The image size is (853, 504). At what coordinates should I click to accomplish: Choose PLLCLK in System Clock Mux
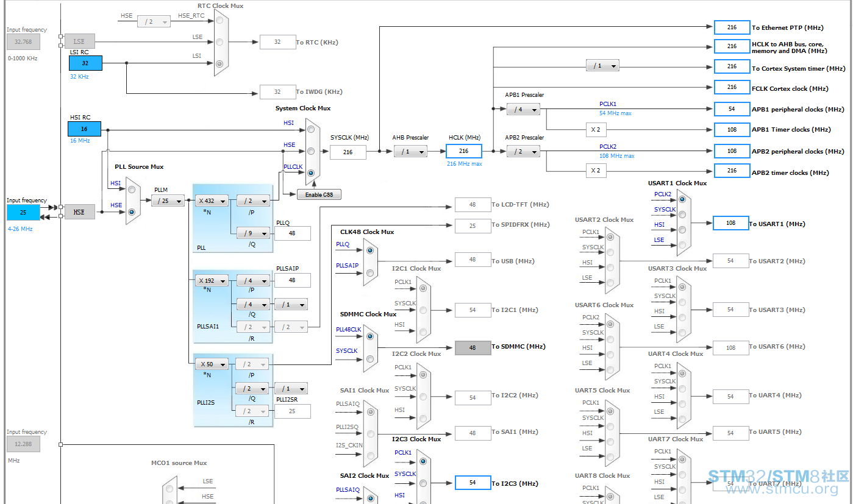tap(311, 173)
